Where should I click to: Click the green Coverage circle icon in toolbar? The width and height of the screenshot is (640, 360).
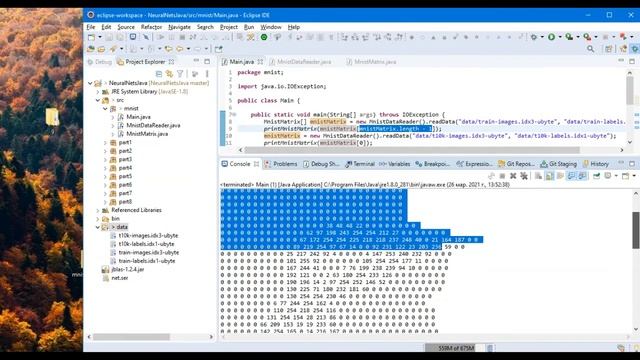tap(264, 37)
